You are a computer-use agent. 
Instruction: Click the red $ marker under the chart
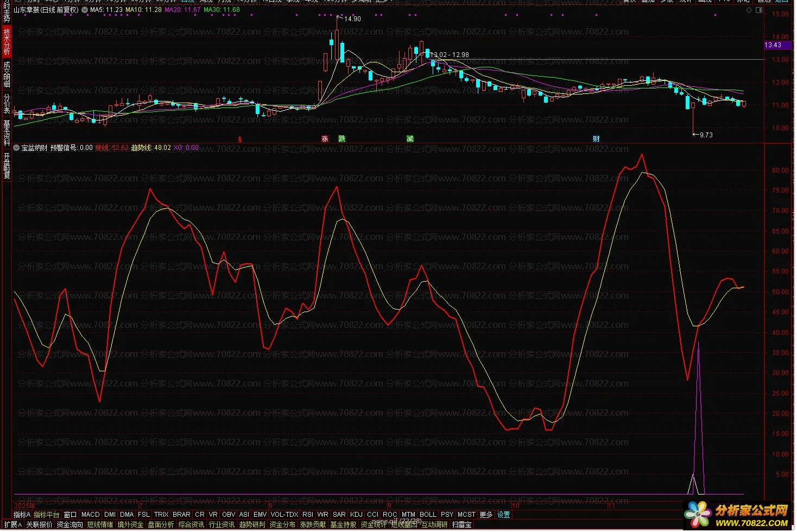coord(239,140)
